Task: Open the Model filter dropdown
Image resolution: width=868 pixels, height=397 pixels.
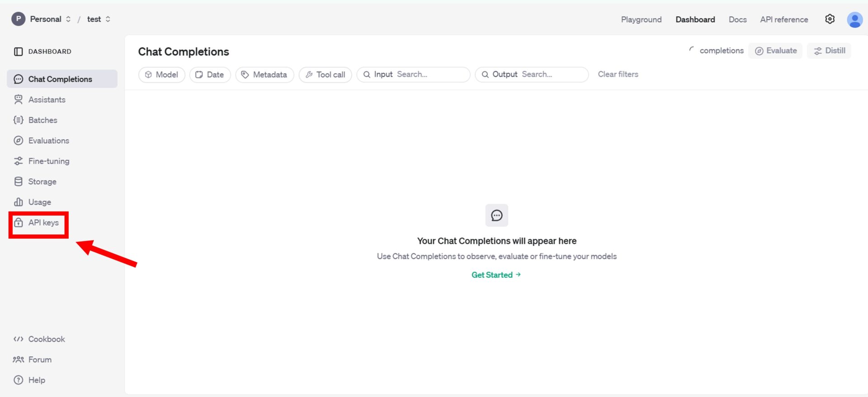Action: point(162,75)
